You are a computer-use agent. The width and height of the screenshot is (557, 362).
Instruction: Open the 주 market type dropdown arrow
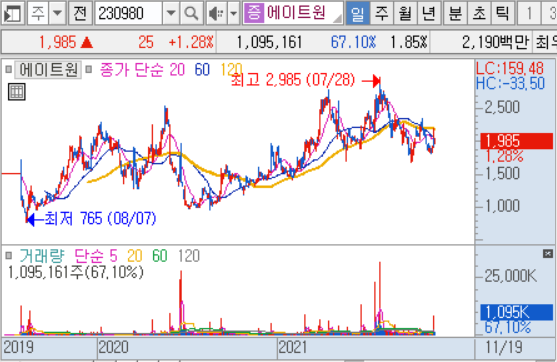[x=57, y=13]
